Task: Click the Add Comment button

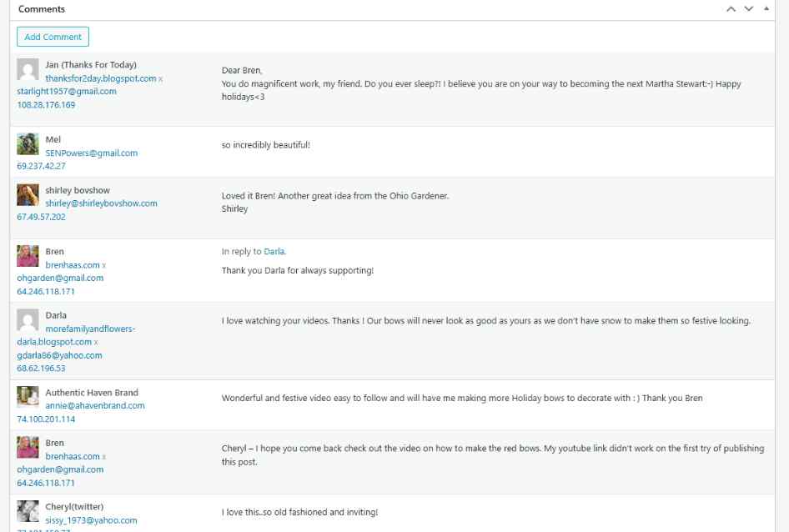Action: click(53, 37)
